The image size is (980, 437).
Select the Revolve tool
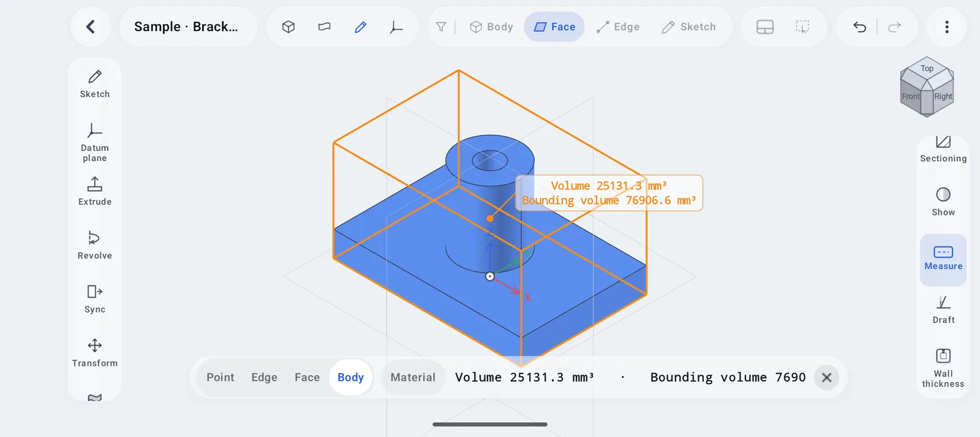pos(95,245)
